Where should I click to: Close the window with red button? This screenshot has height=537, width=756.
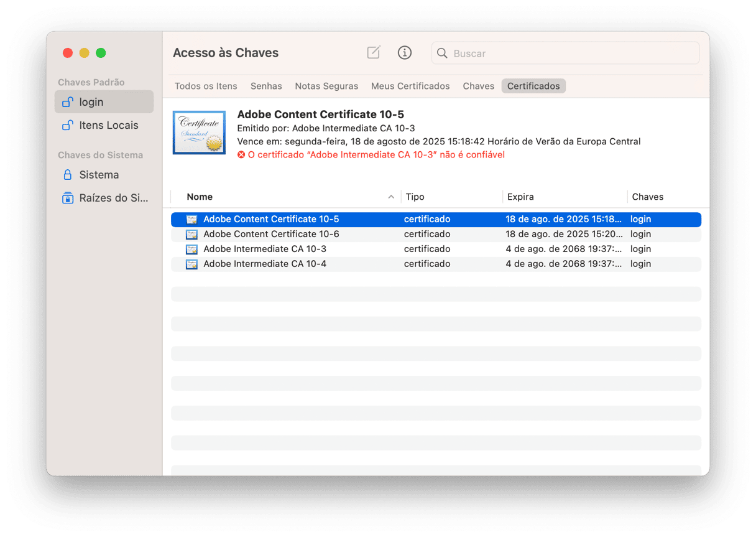point(68,54)
